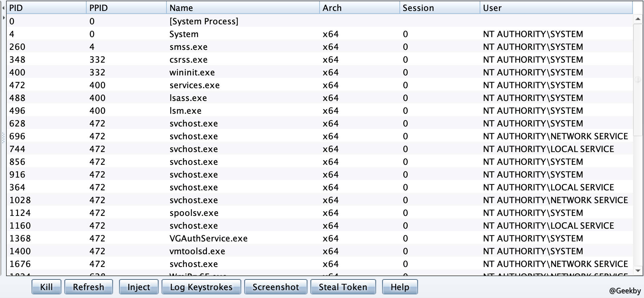Select the VGAuthService.exe process row
Viewport: 644px width, 298px height.
click(x=208, y=238)
